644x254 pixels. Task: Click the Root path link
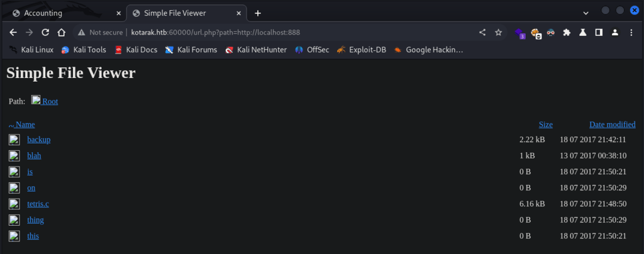(50, 101)
